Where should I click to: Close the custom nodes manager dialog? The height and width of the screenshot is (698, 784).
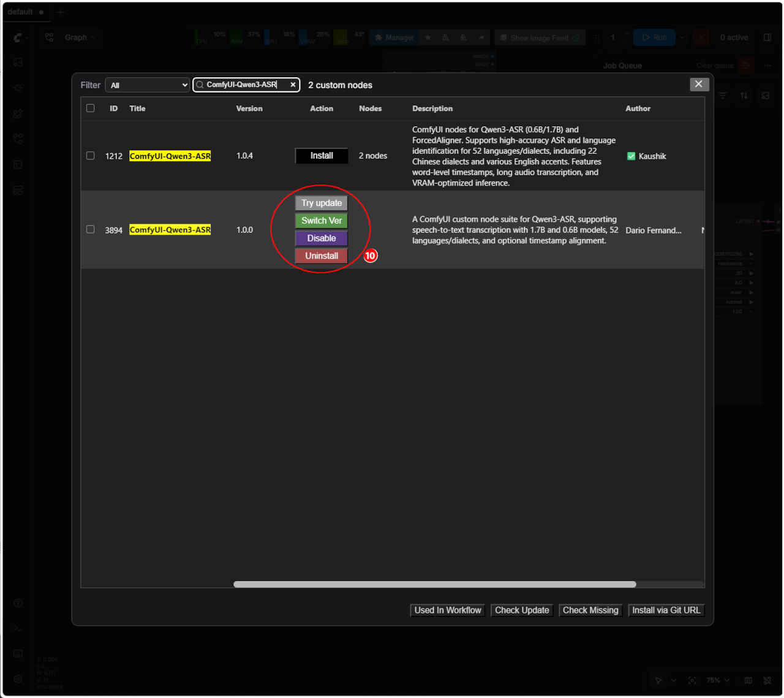699,84
